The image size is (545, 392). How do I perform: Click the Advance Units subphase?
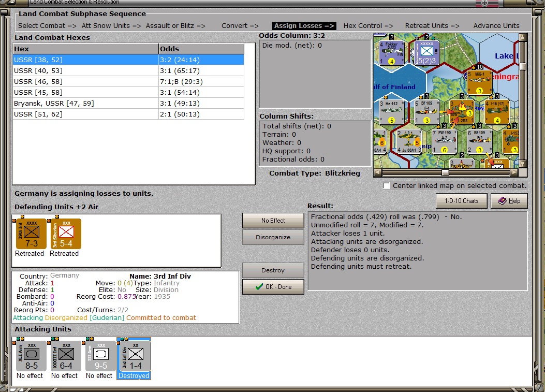click(496, 26)
